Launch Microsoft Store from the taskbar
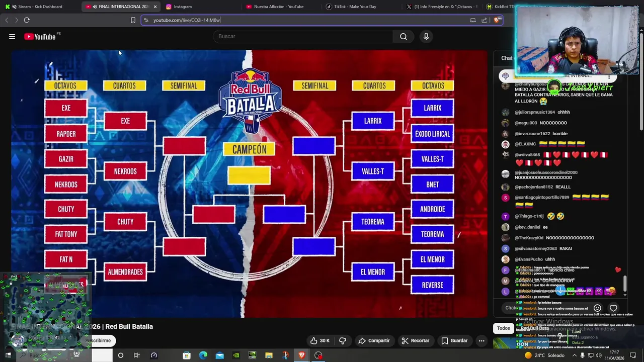Viewport: 644px width, 362px height. pos(187,355)
